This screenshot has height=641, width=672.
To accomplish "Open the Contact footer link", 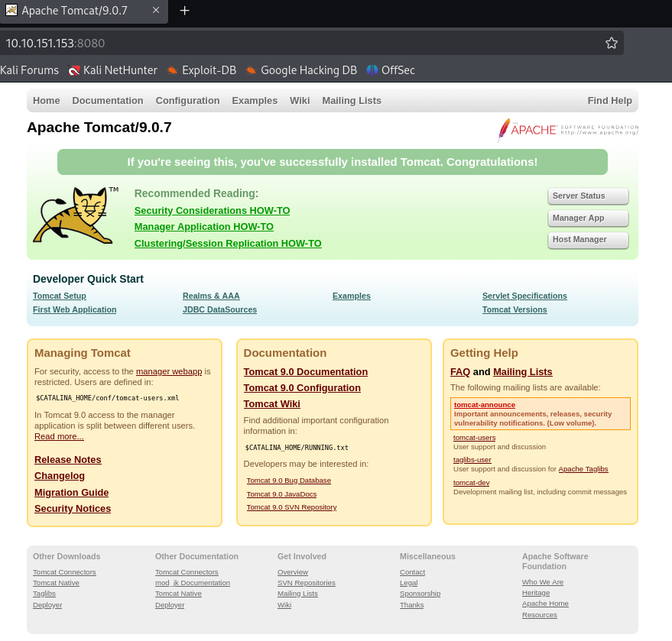I will coord(412,572).
